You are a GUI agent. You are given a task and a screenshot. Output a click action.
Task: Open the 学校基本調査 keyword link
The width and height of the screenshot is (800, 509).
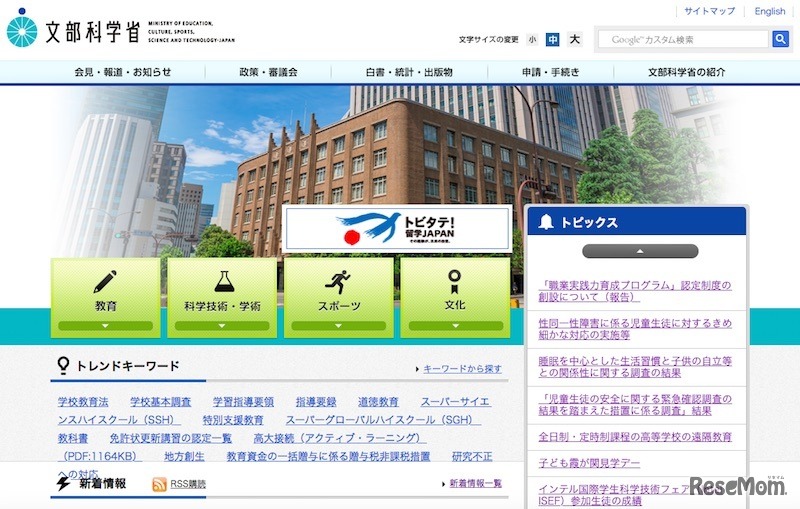(x=161, y=401)
